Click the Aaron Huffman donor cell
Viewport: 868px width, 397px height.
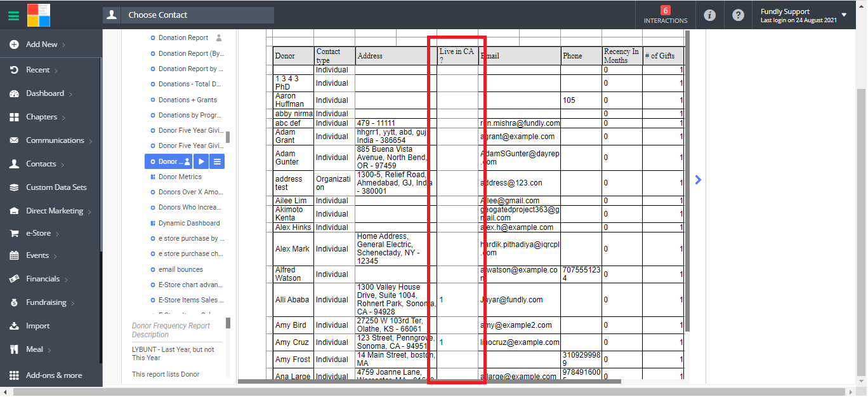293,100
